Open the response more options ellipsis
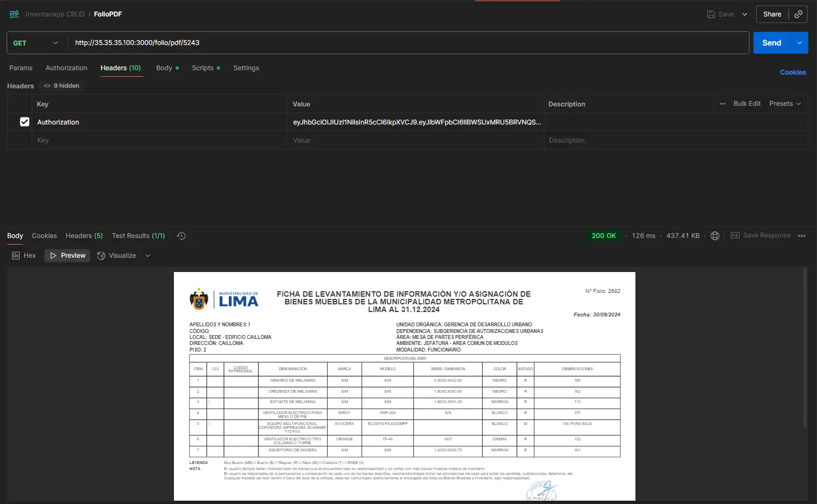 802,236
